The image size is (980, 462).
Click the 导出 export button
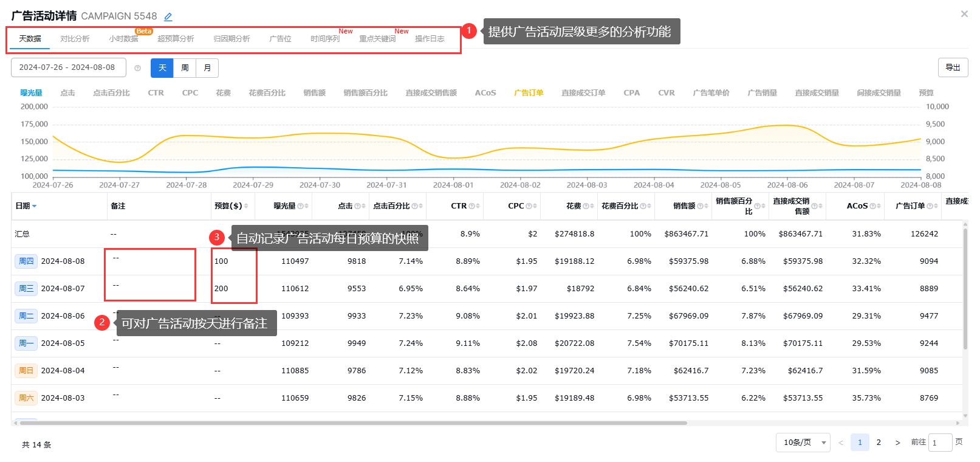pos(953,67)
